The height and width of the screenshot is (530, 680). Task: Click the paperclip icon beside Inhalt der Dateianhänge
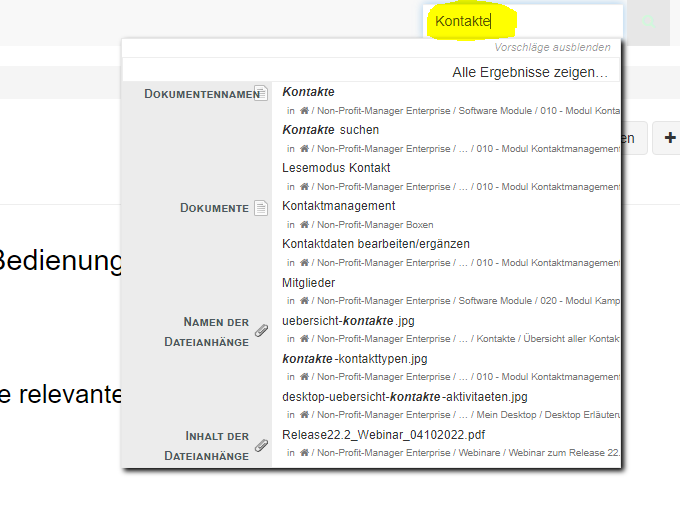261,445
